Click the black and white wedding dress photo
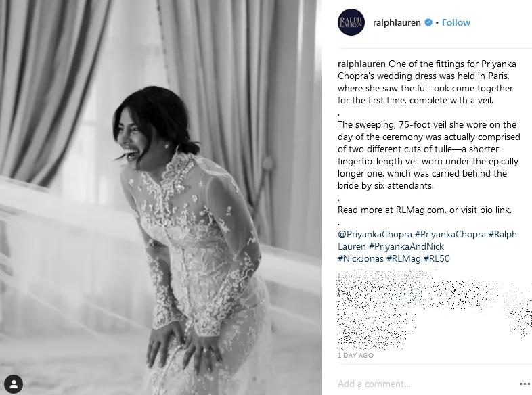This screenshot has height=395, width=532. [160, 197]
